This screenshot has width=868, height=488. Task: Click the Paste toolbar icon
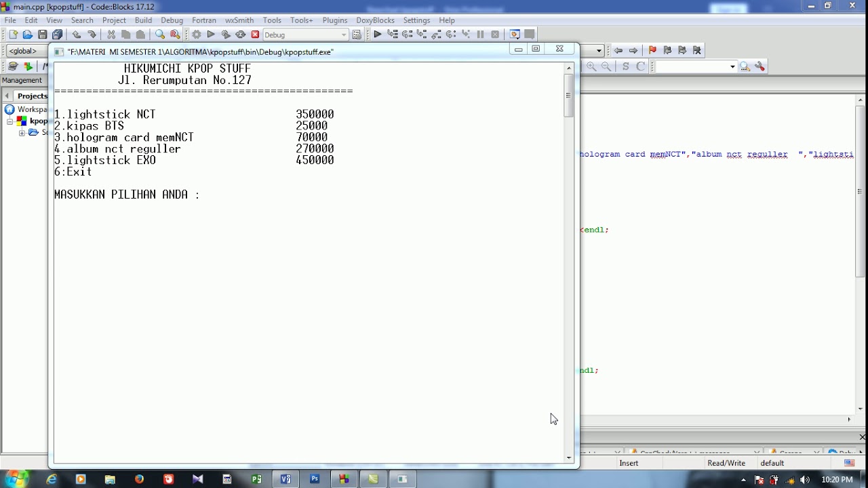(140, 35)
